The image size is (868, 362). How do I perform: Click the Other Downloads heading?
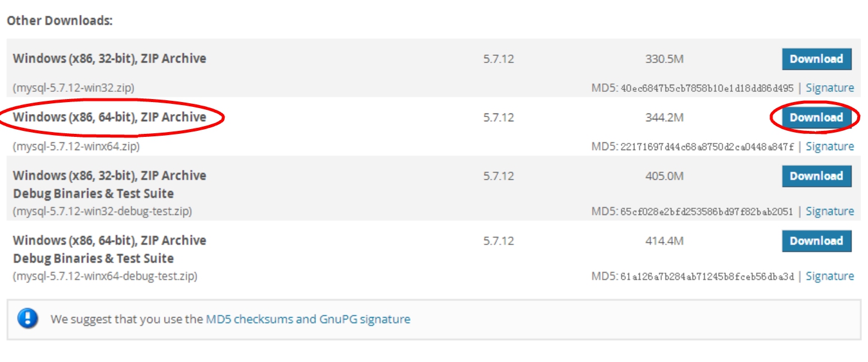pyautogui.click(x=59, y=20)
